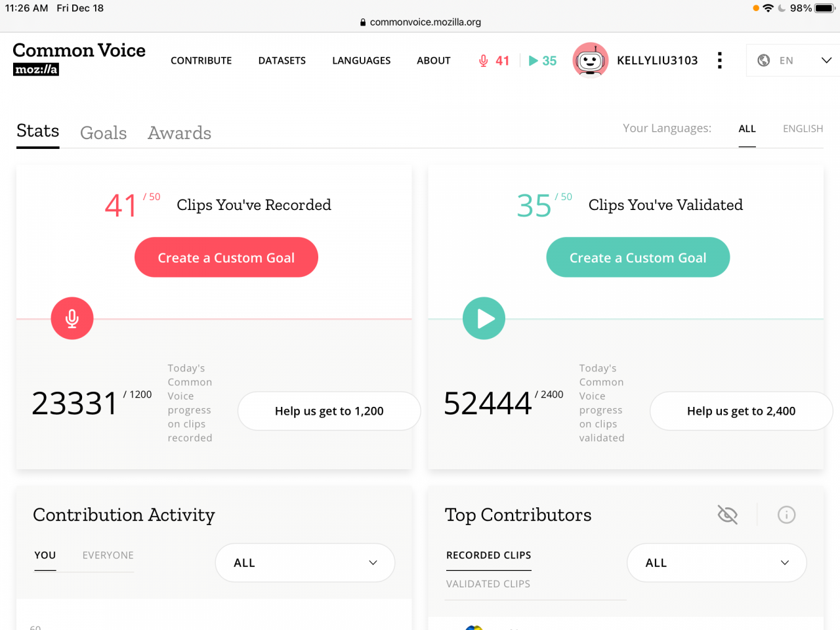Select ALL under Your Languages
This screenshot has width=840, height=630.
[x=747, y=129]
